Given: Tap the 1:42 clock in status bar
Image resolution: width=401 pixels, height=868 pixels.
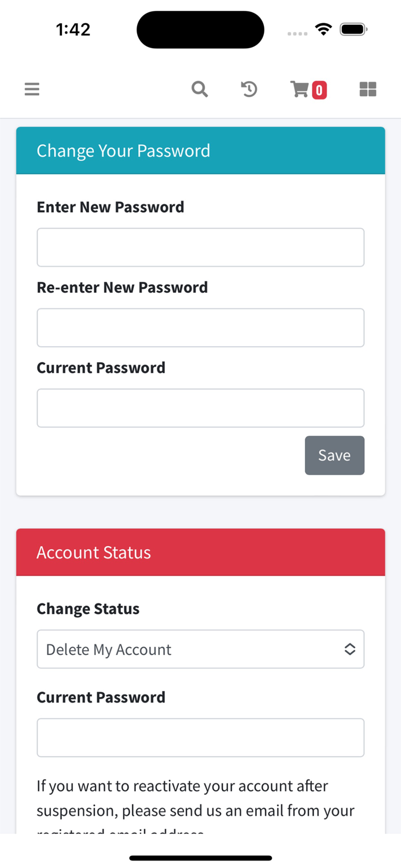Looking at the screenshot, I should [73, 30].
